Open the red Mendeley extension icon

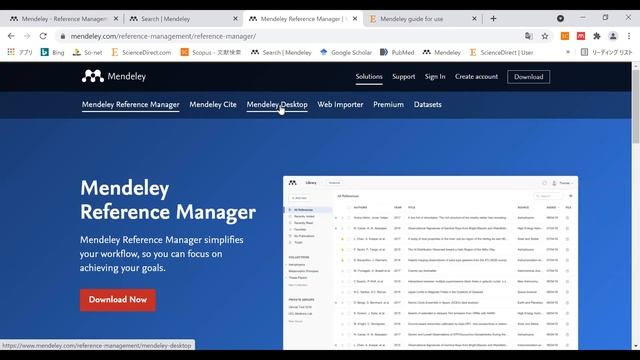581,36
